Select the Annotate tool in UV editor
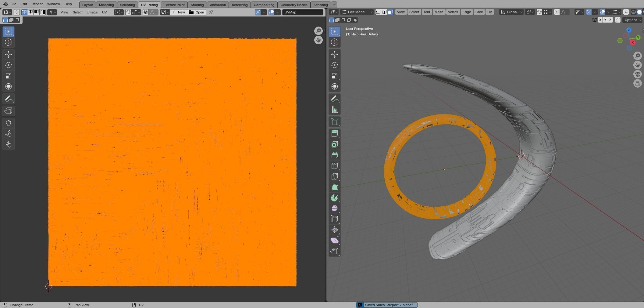The image size is (644, 308). click(x=9, y=99)
